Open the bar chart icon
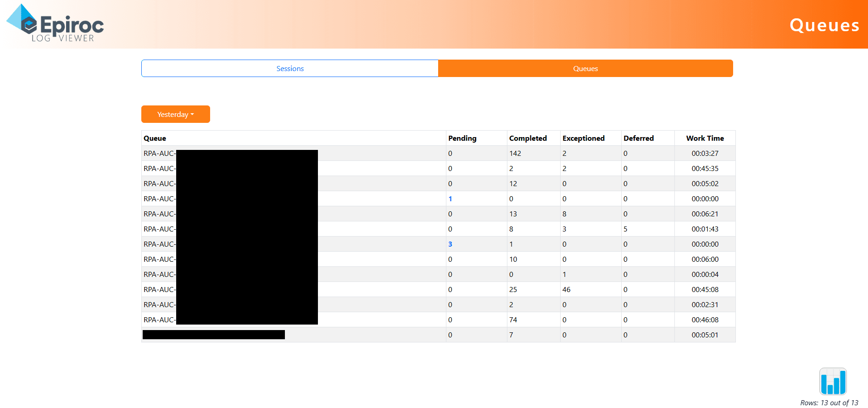868x408 pixels. pos(833,381)
